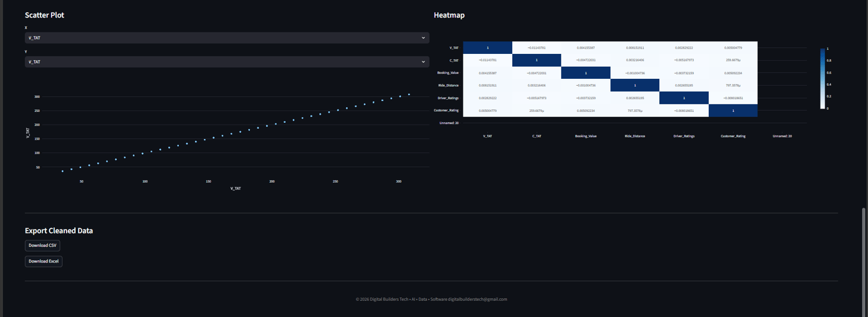The height and width of the screenshot is (317, 868).
Task: Click the digitalbuilderstech@gmail.com footer email
Action: pos(477,299)
